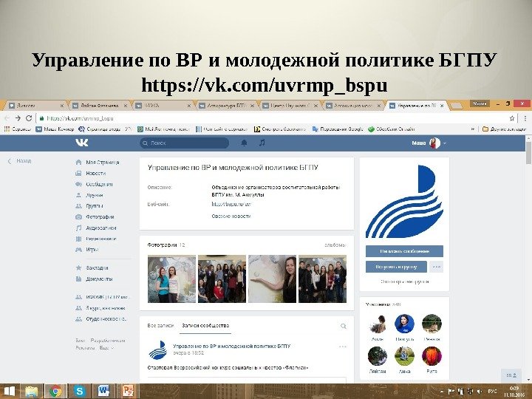Go to Новости in the sidebar
This screenshot has height=399, width=532.
pos(91,173)
